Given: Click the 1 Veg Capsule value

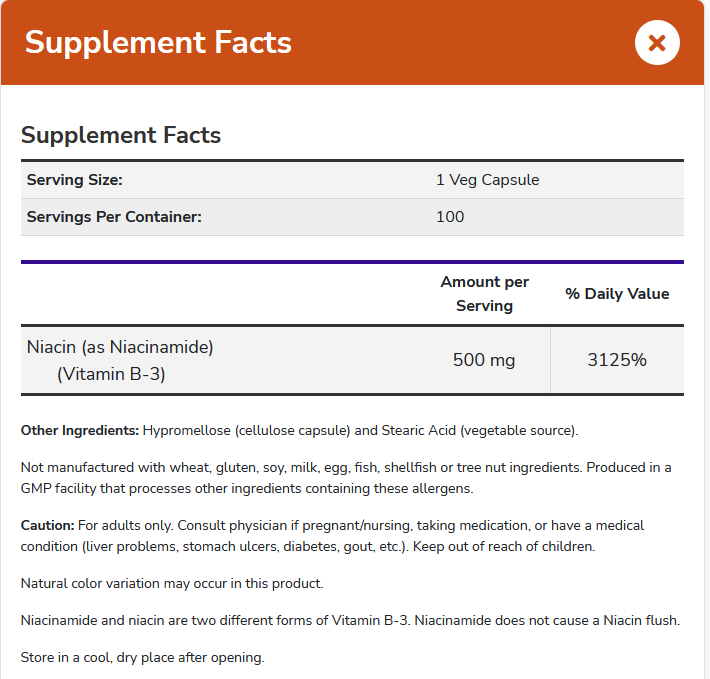Looking at the screenshot, I should click(488, 180).
